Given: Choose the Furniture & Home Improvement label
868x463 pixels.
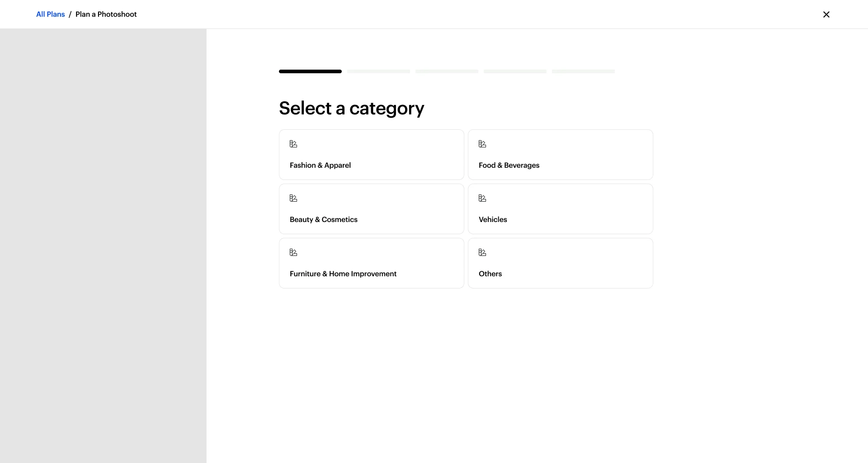Looking at the screenshot, I should (x=343, y=274).
